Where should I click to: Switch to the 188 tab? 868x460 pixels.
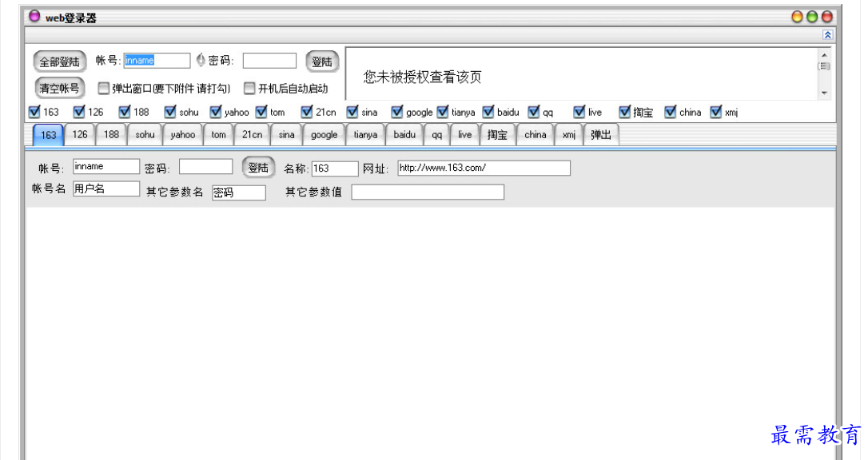click(x=111, y=134)
